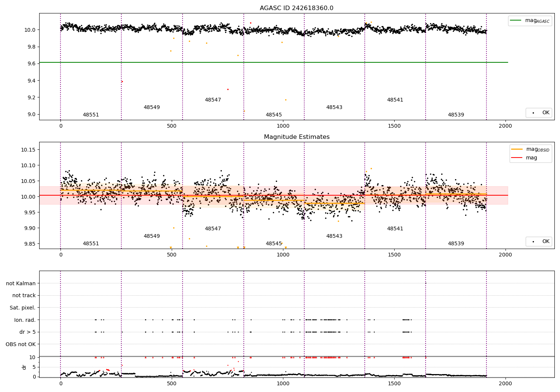Click the 9.4 y-tick in the AGASC plot

coord(32,81)
